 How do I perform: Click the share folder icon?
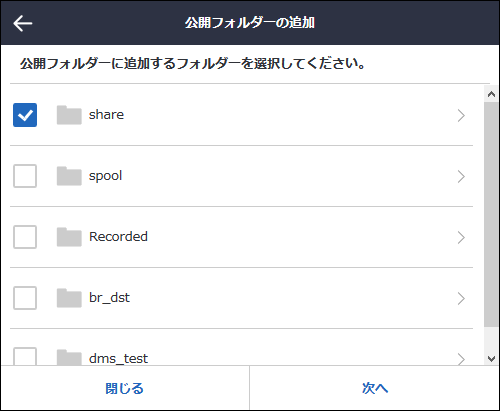tap(69, 115)
